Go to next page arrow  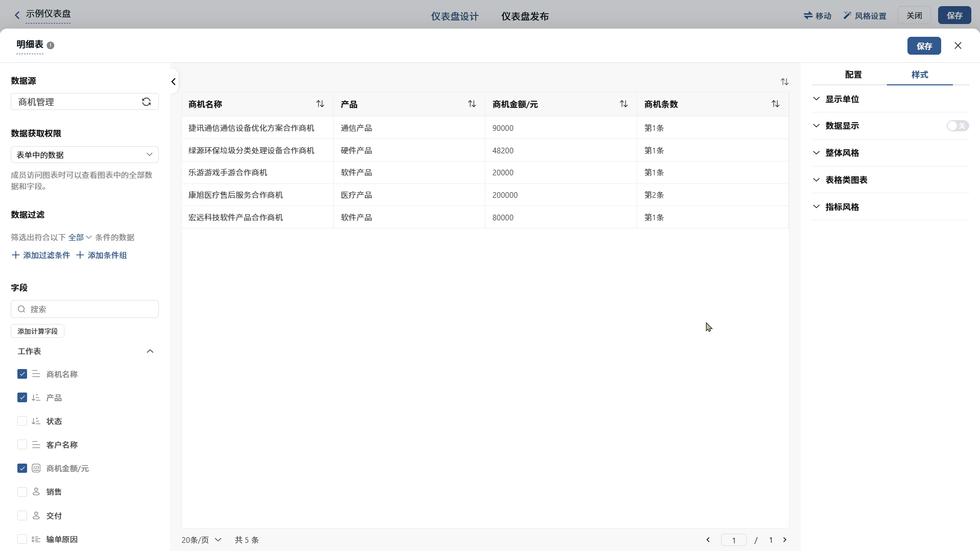tap(785, 540)
